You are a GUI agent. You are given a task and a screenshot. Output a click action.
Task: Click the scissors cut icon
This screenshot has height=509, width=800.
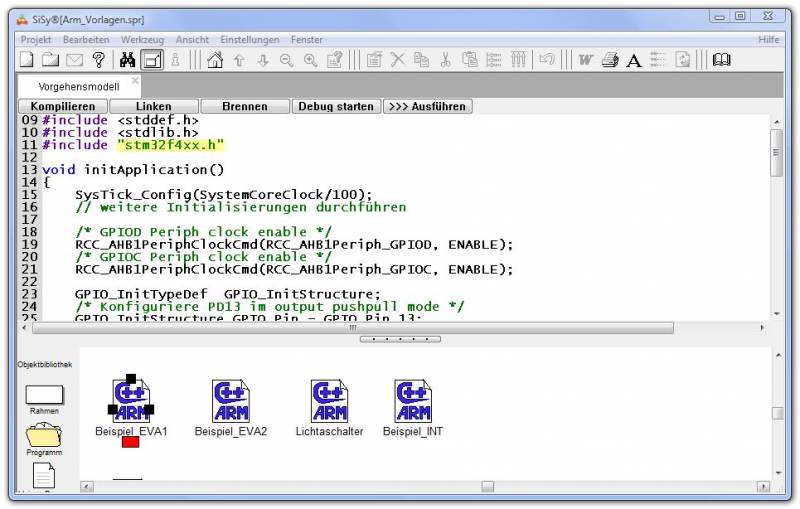click(445, 60)
